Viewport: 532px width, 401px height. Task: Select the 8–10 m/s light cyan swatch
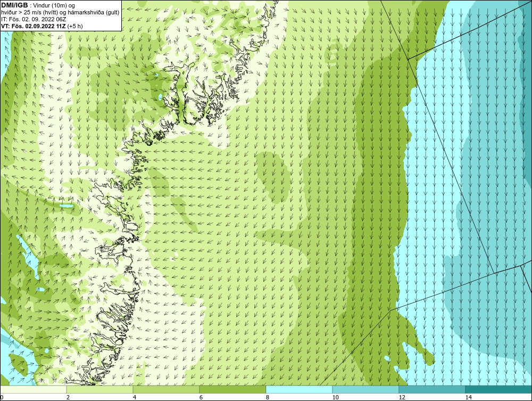[x=299, y=389]
